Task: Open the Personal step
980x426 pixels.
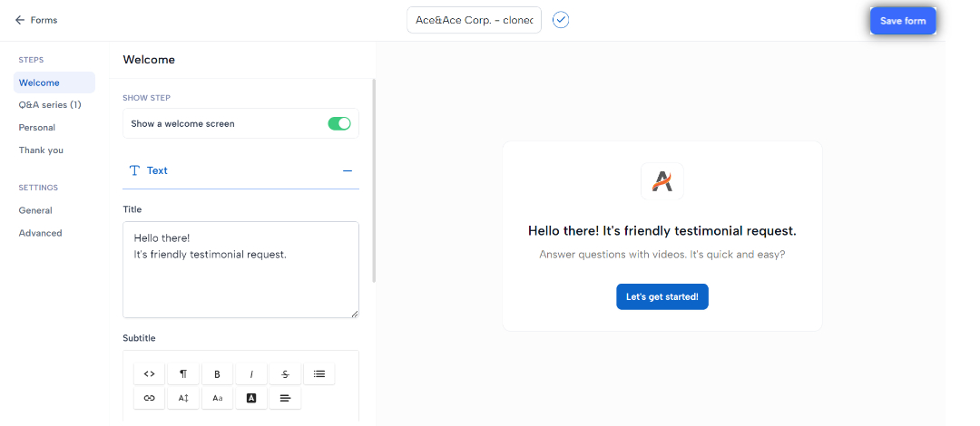Action: (37, 128)
